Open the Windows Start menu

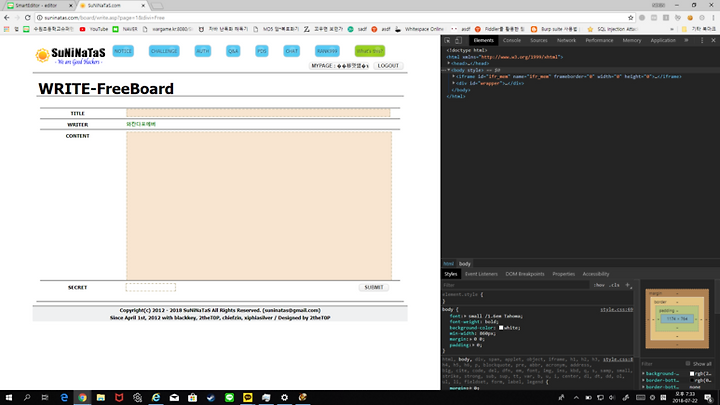click(9, 398)
